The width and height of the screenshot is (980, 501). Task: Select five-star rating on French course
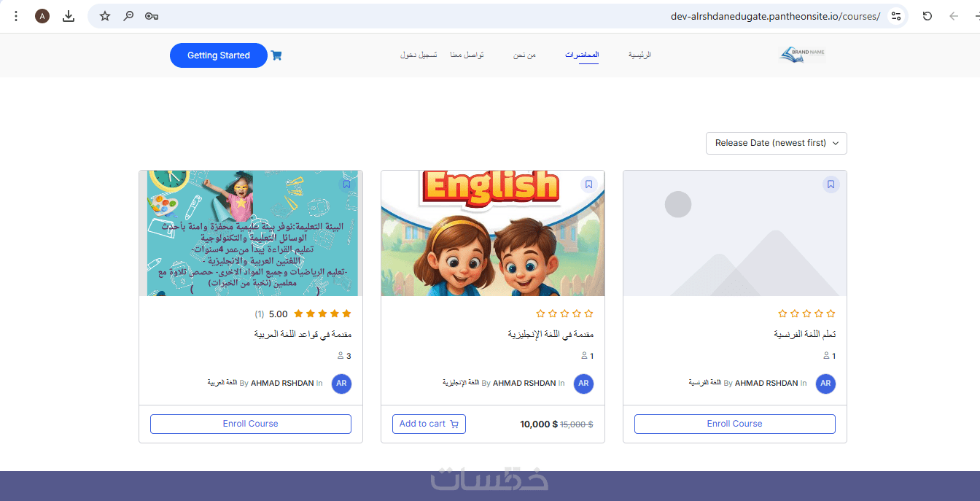click(783, 314)
